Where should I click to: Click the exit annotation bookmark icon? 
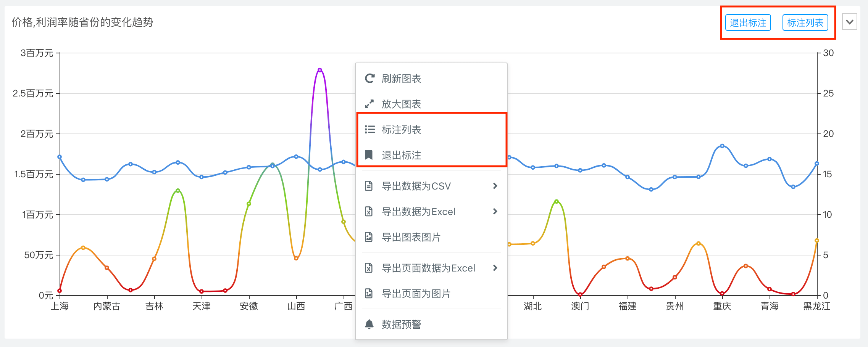(369, 155)
